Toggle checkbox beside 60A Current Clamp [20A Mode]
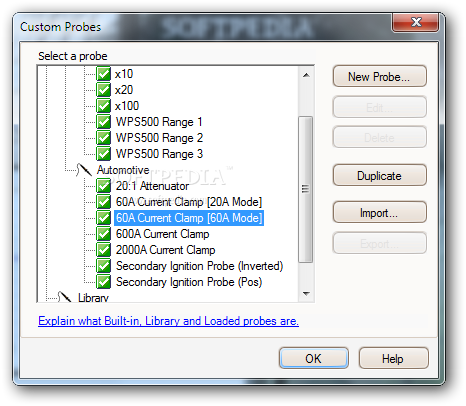 click(x=103, y=202)
